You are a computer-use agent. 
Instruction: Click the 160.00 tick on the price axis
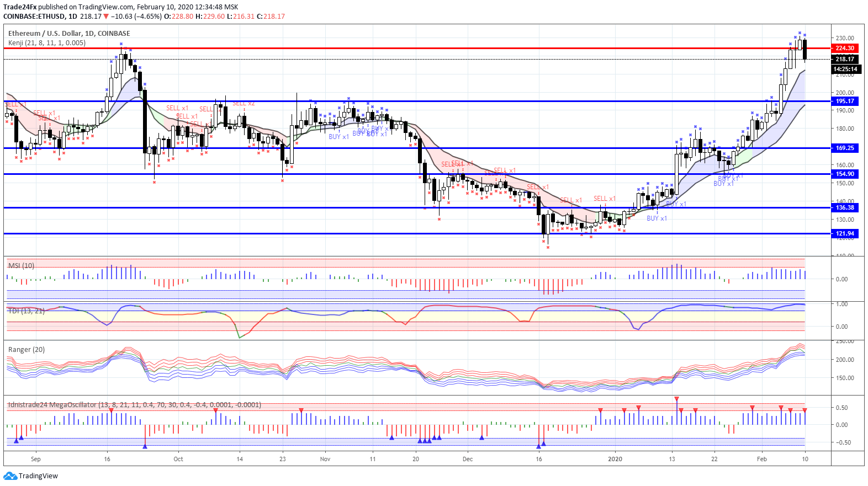point(845,165)
